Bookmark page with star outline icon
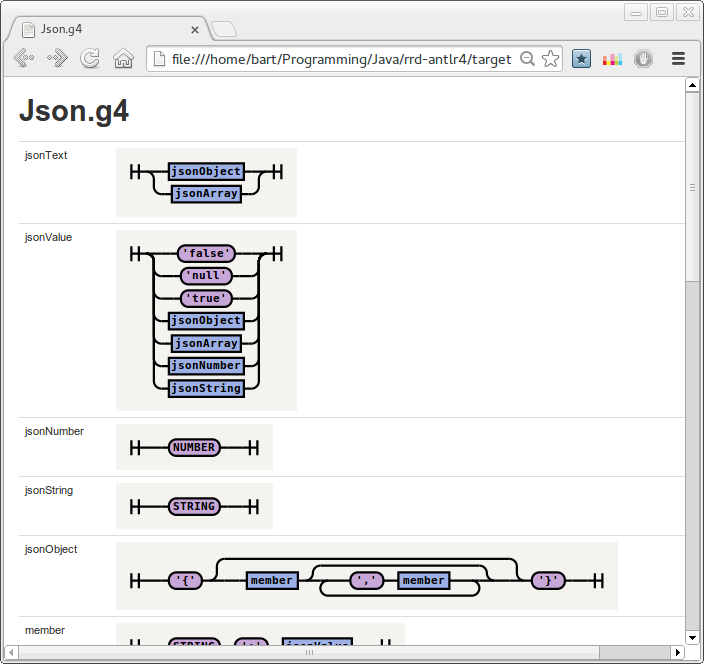 [550, 59]
